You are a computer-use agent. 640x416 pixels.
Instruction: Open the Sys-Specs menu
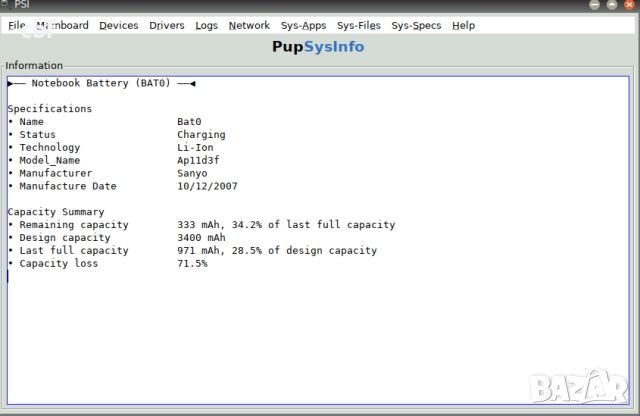point(416,25)
